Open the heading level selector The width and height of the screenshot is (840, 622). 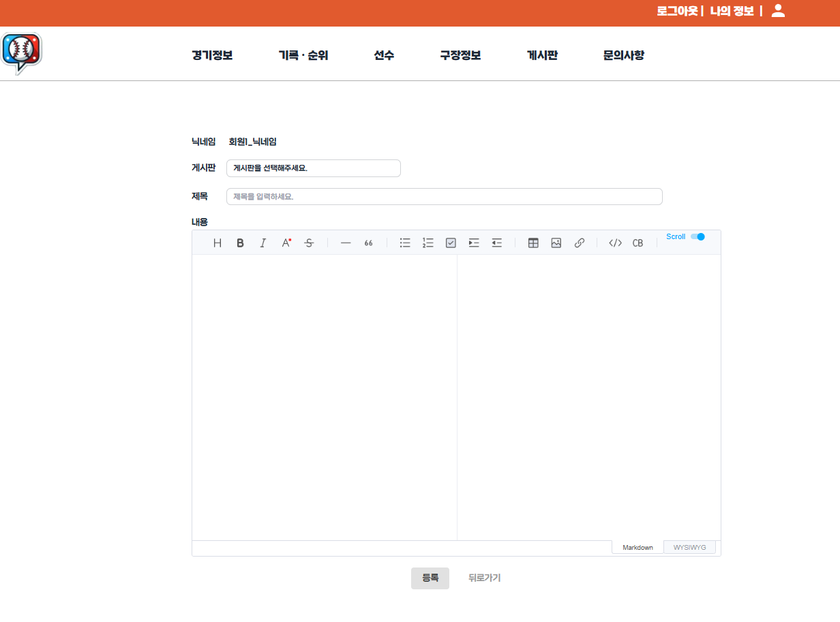coord(217,243)
